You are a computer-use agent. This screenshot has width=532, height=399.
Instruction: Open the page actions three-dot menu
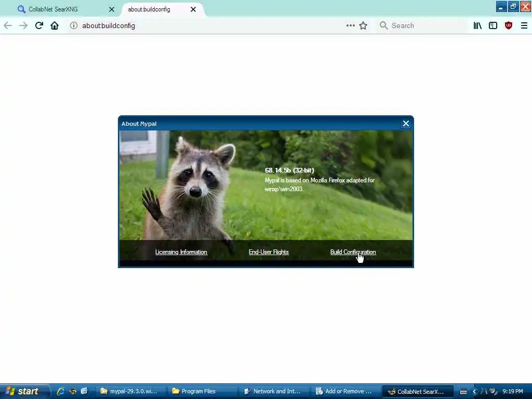(x=351, y=25)
